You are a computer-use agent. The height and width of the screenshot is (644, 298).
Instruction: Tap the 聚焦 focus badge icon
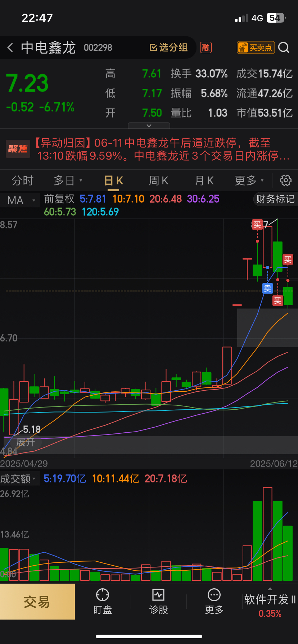(x=17, y=149)
